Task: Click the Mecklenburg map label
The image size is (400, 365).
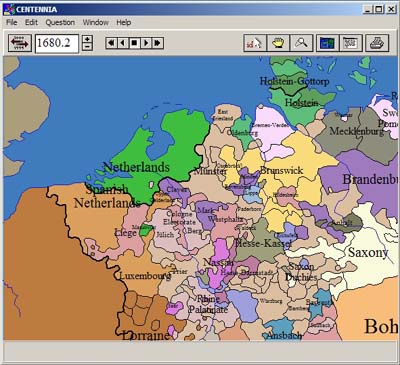Action: pyautogui.click(x=356, y=131)
